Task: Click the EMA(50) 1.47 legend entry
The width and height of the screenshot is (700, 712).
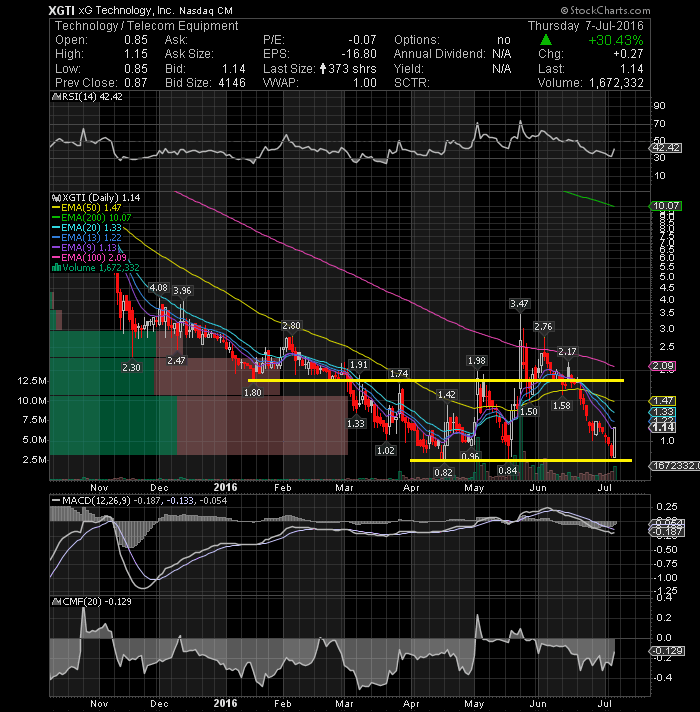Action: tap(87, 208)
